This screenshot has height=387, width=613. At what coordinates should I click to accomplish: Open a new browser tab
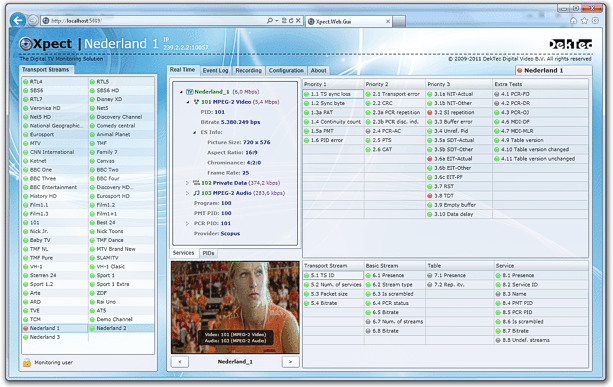(399, 22)
